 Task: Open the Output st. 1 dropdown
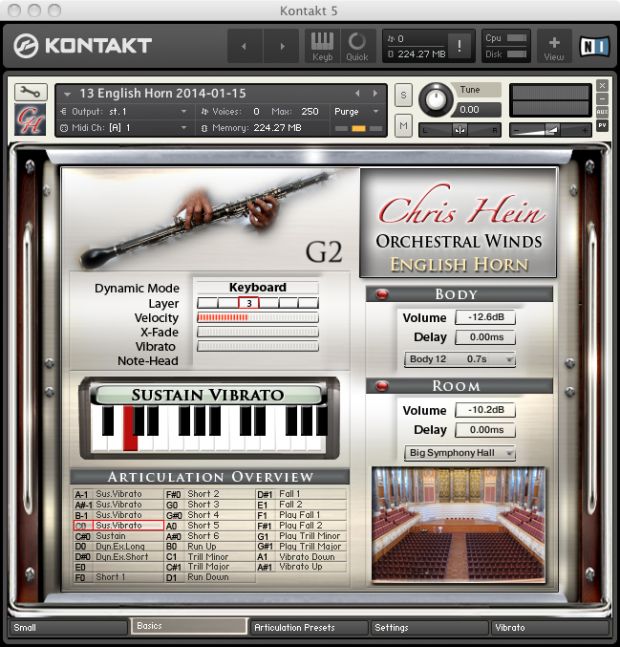pos(124,112)
